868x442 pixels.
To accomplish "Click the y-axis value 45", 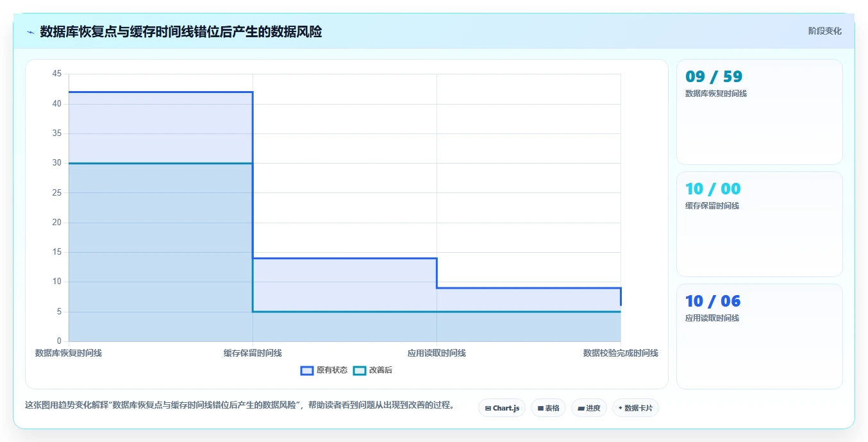I will [x=56, y=74].
